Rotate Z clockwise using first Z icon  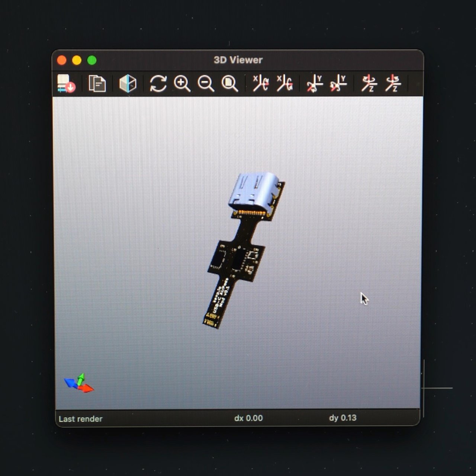point(369,83)
